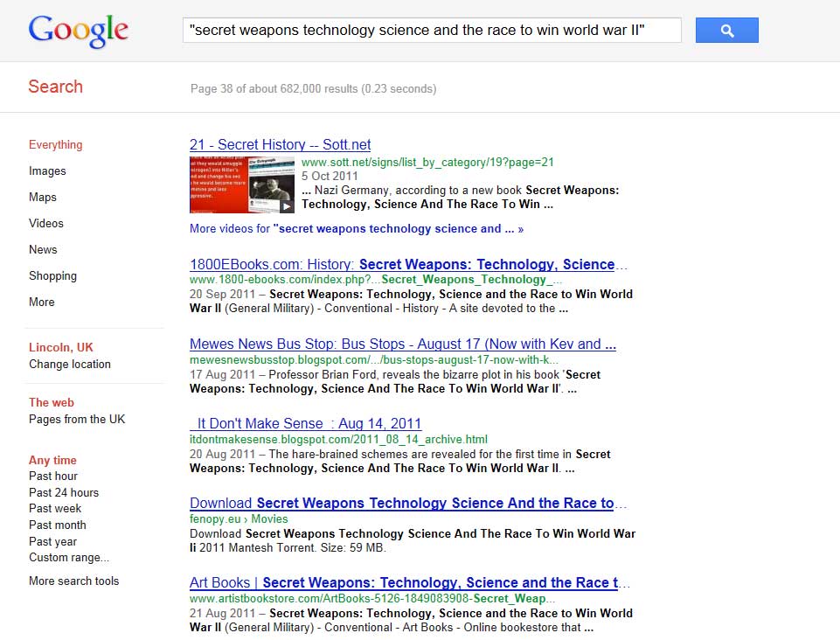Open More videos for query link
This screenshot has width=840, height=640.
click(x=357, y=229)
